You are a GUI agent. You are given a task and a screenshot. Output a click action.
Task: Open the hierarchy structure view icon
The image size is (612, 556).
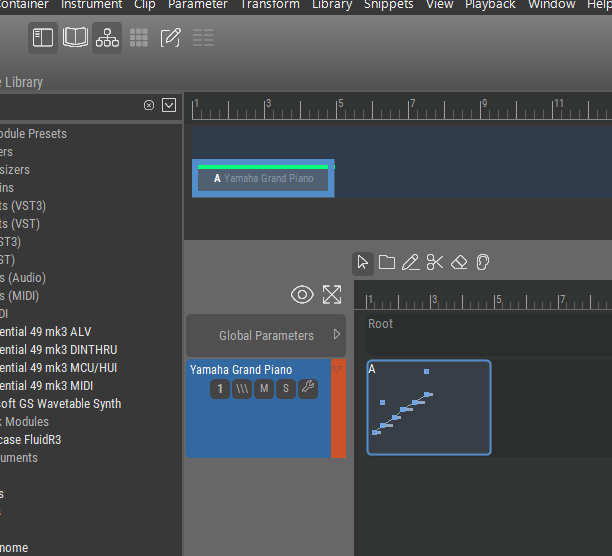[107, 38]
